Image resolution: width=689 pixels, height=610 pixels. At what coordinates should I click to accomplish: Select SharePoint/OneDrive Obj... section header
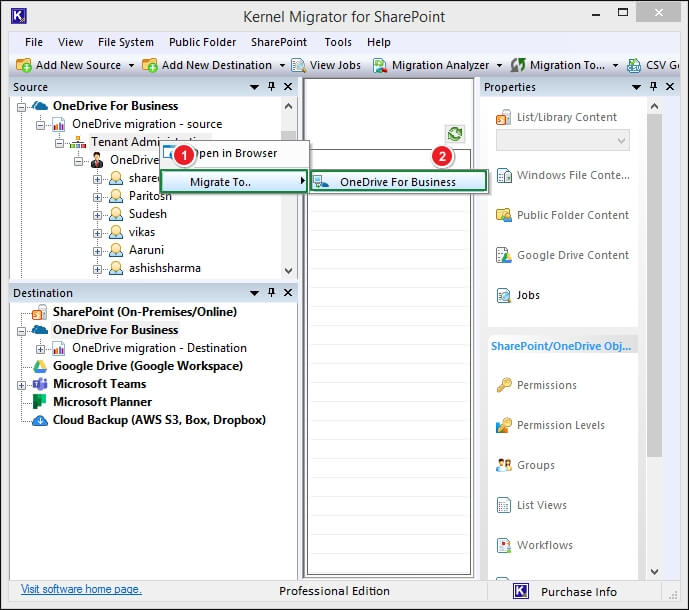561,346
